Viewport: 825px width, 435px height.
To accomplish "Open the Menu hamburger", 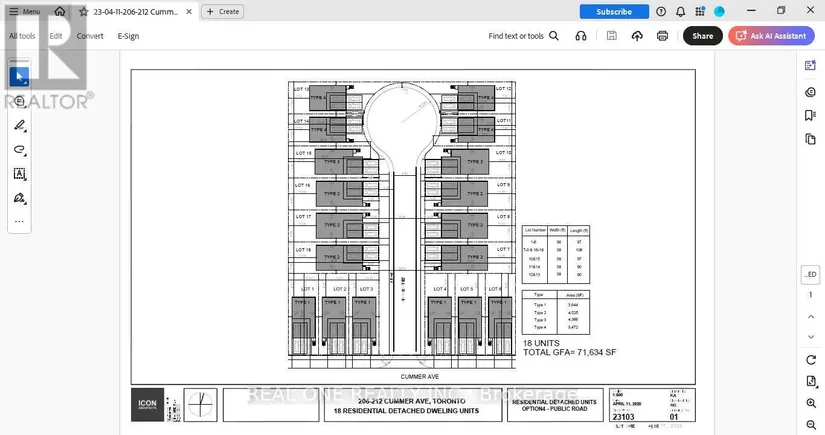I will [24, 12].
